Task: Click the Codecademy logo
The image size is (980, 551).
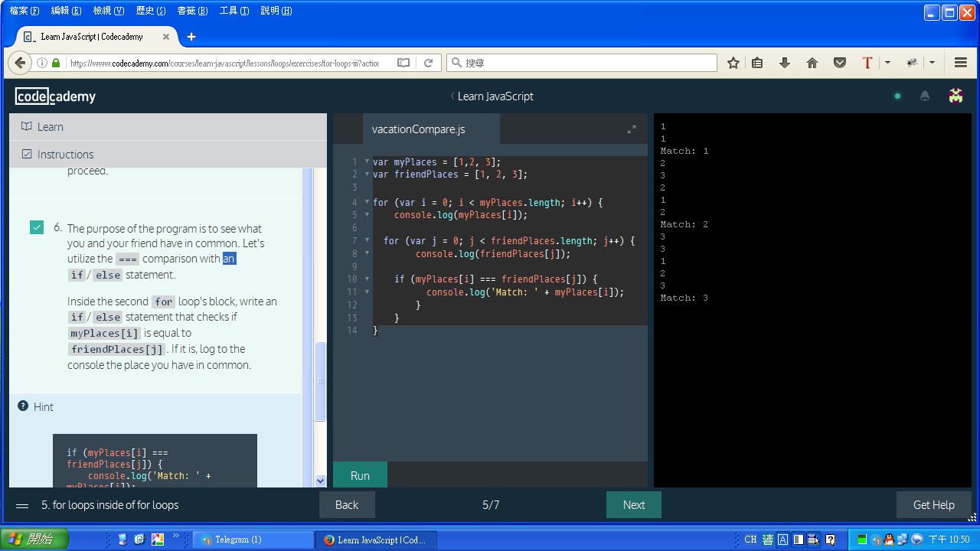Action: point(56,96)
